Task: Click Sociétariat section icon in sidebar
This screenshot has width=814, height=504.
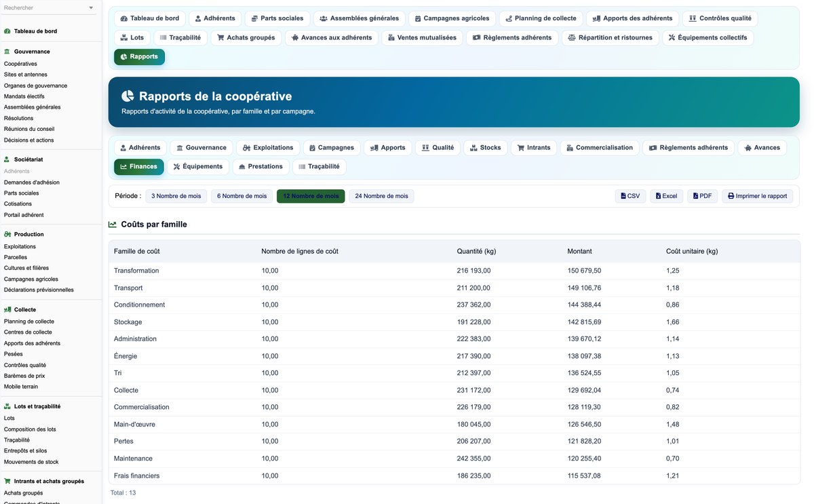Action: pos(7,159)
